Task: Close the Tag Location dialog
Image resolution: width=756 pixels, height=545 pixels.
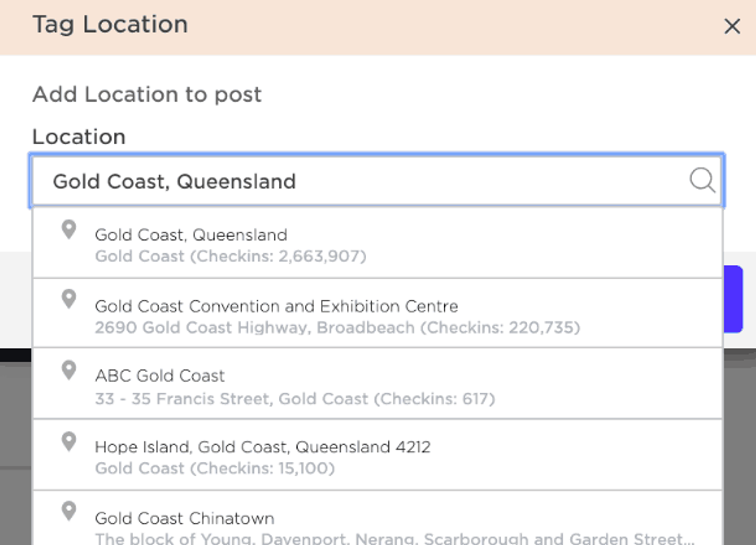Action: 732,26
